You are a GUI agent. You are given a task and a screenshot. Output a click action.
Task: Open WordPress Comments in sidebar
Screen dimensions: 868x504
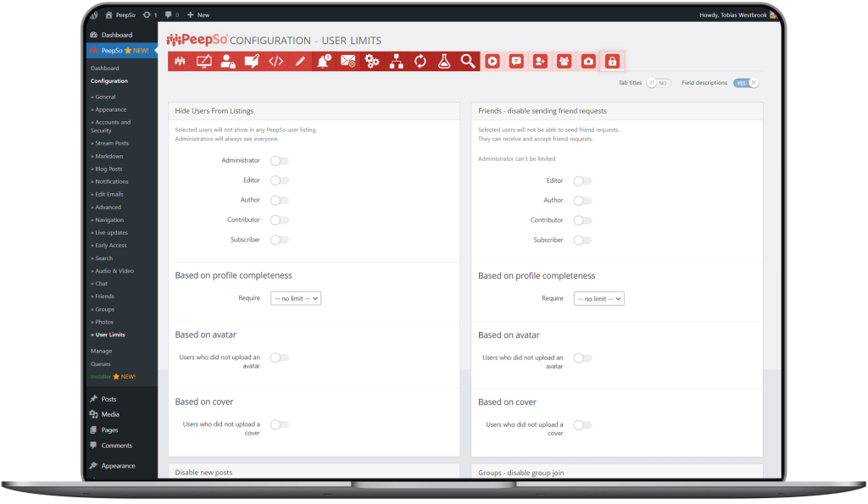(x=116, y=446)
